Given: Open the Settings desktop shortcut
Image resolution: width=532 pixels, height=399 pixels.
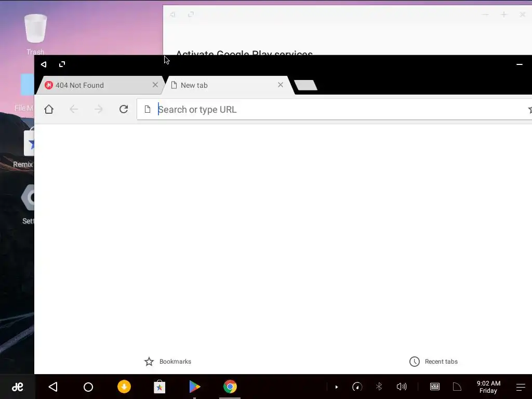Looking at the screenshot, I should click(x=27, y=204).
